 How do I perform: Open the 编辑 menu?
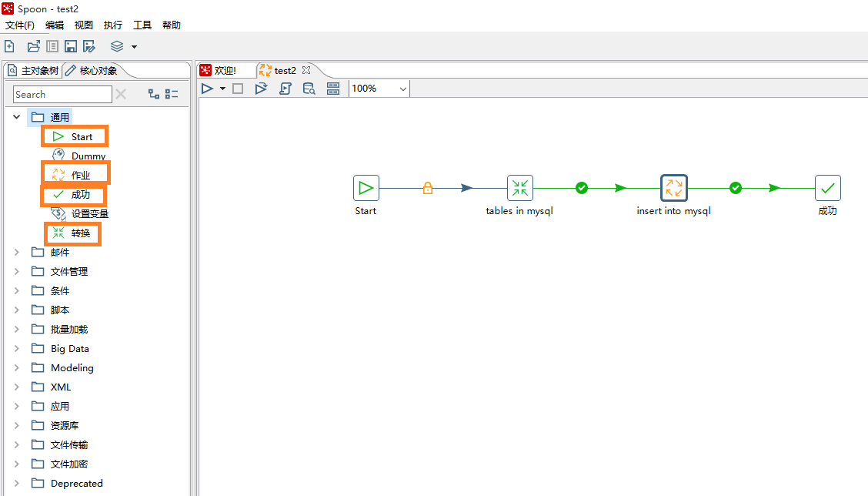(x=55, y=25)
